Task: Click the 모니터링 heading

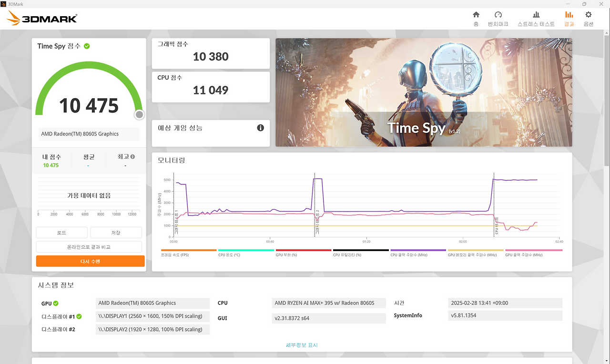Action: click(x=171, y=160)
